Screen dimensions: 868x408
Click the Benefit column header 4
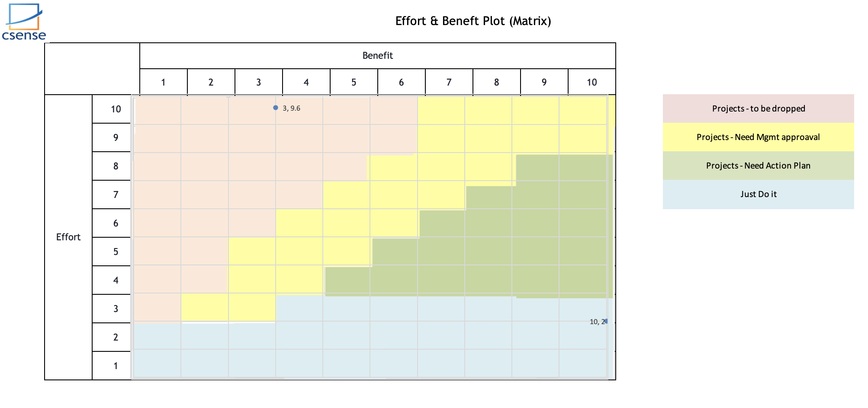306,82
